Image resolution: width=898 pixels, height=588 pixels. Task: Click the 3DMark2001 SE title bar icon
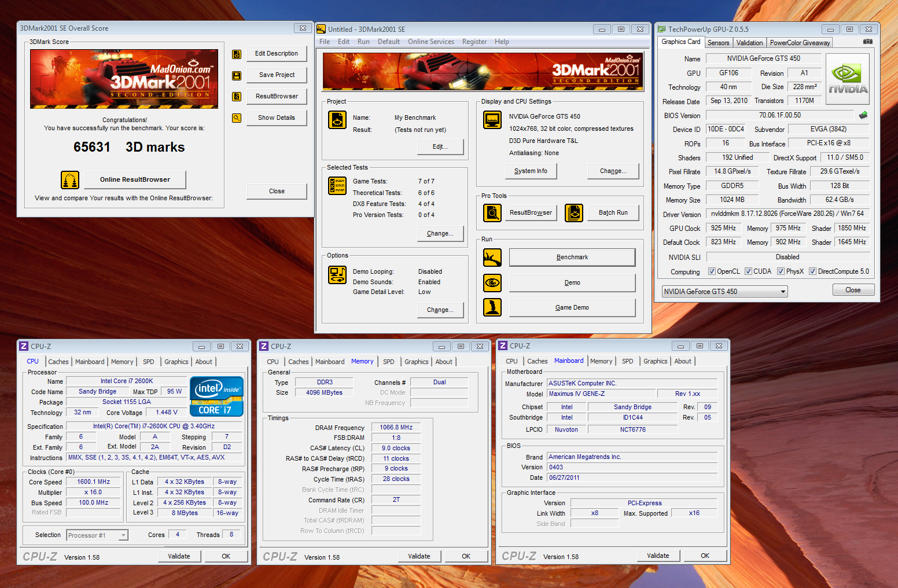[x=321, y=29]
